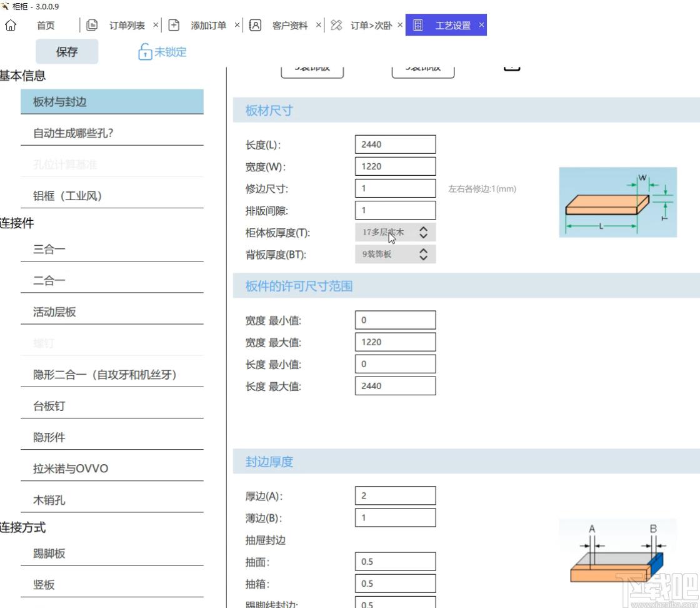Switch to the 首页 tab

pos(46,26)
